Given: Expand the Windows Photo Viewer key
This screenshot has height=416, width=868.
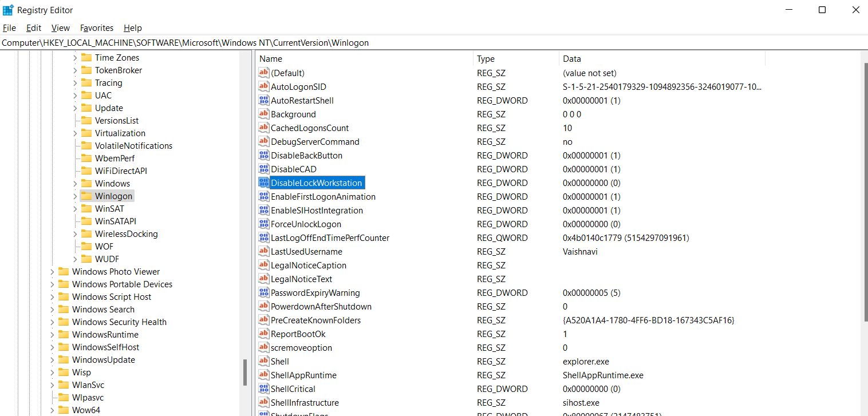Looking at the screenshot, I should coord(52,272).
